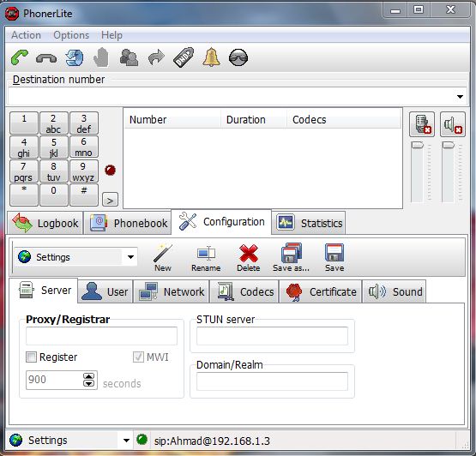Screen dimensions: 476x456
Task: Toggle the DND tag icon
Action: 184,57
